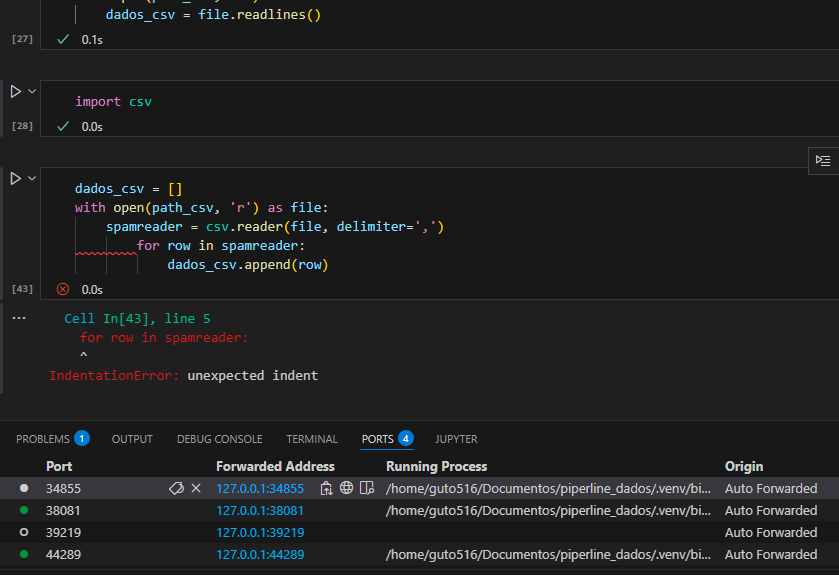Click the hollow status circle of port 39219

pos(24,532)
